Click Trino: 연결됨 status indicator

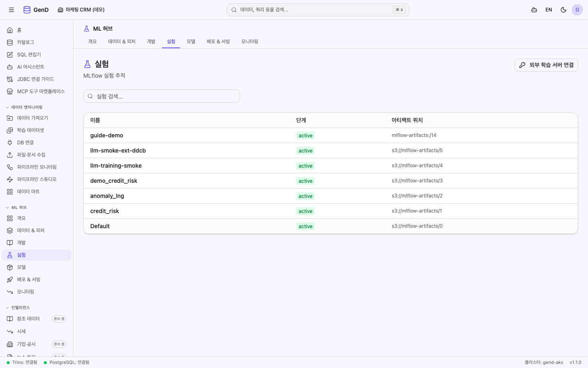click(x=22, y=362)
